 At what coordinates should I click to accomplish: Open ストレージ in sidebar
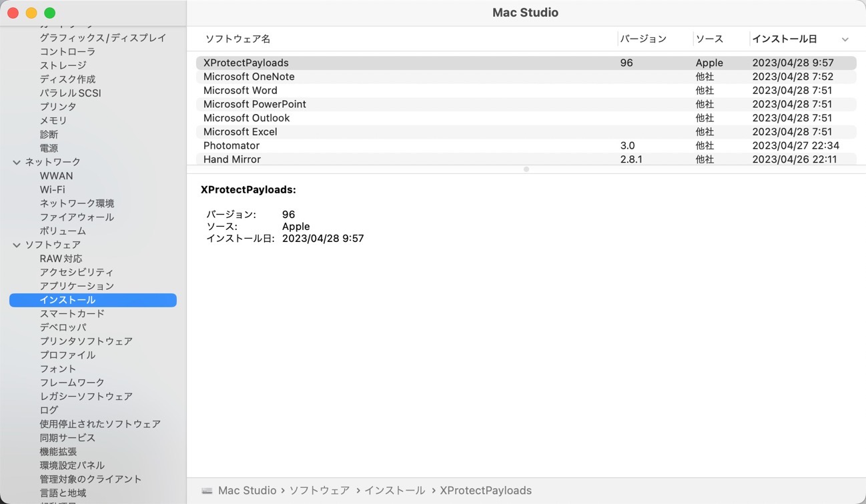coord(63,65)
